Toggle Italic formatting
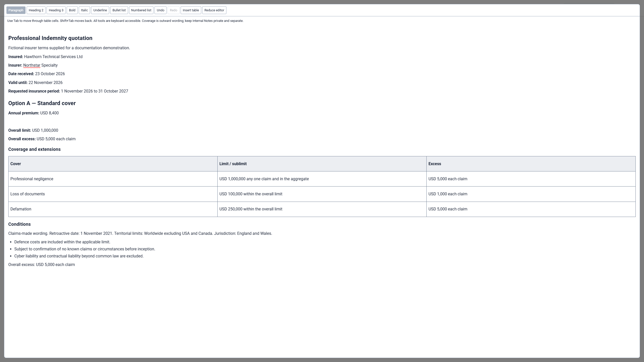 pyautogui.click(x=84, y=10)
